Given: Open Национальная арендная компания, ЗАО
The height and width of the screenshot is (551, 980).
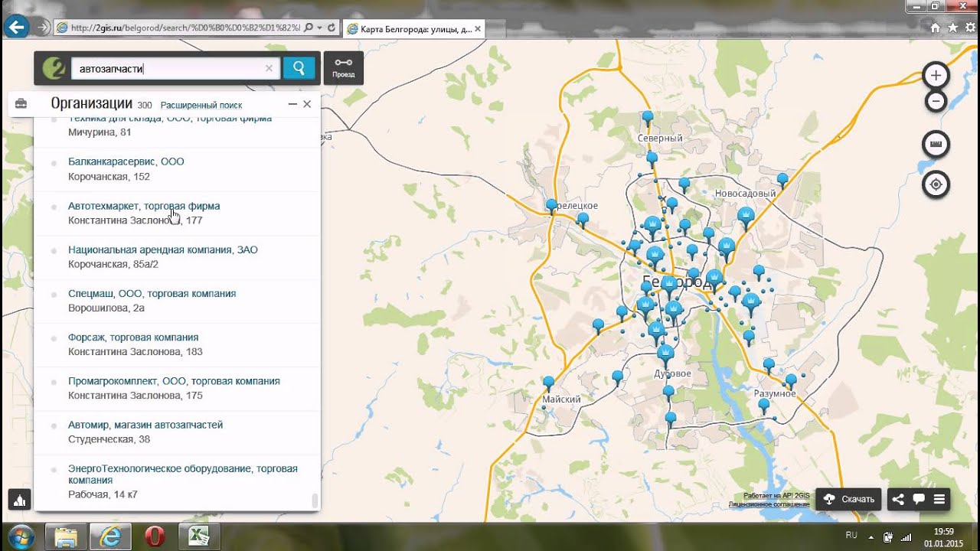Looking at the screenshot, I should click(x=163, y=249).
